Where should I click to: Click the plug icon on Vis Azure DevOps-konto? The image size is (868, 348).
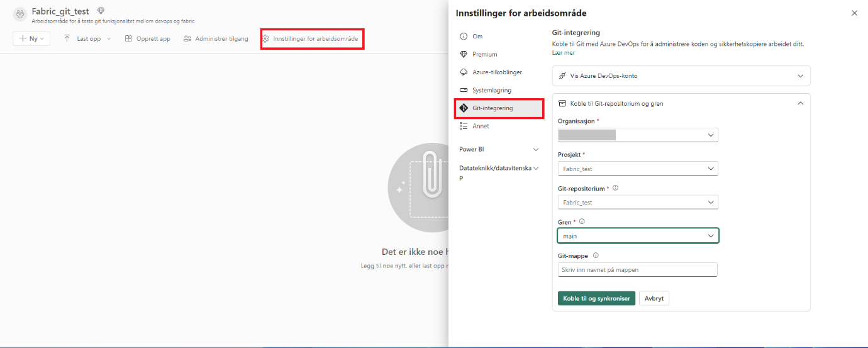(562, 76)
